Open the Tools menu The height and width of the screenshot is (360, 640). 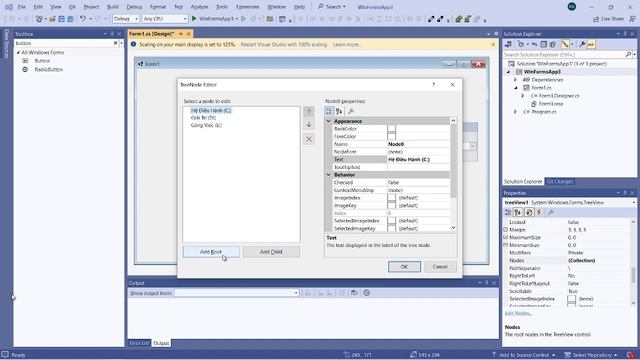[x=222, y=7]
